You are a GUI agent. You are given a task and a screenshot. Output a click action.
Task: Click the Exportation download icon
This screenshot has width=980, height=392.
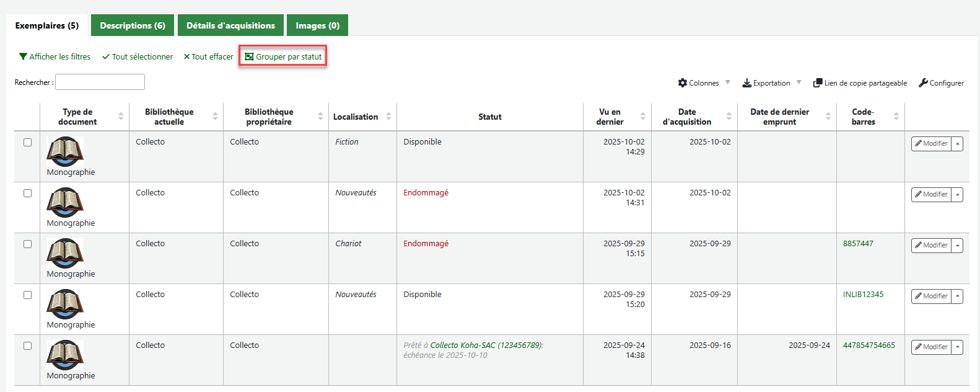[x=746, y=83]
